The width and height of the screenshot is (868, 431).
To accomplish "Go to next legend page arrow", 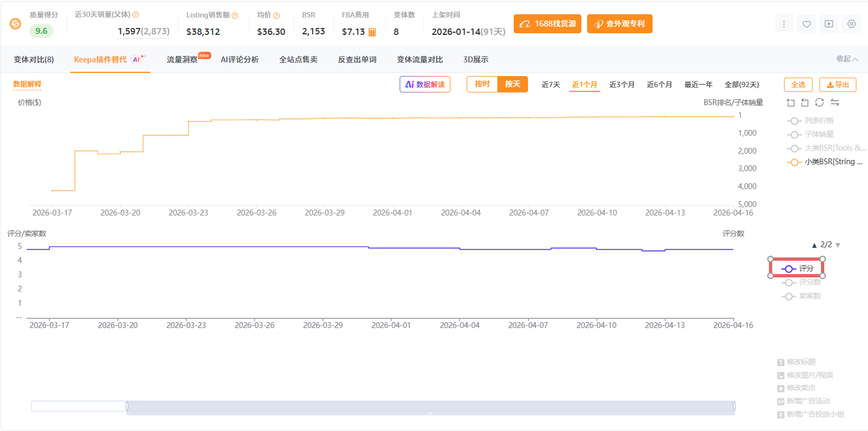I will click(838, 245).
